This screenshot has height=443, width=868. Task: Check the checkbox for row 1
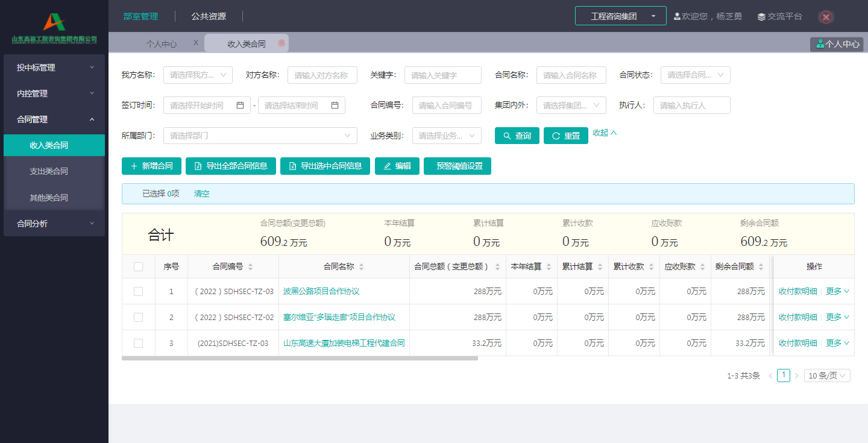139,292
